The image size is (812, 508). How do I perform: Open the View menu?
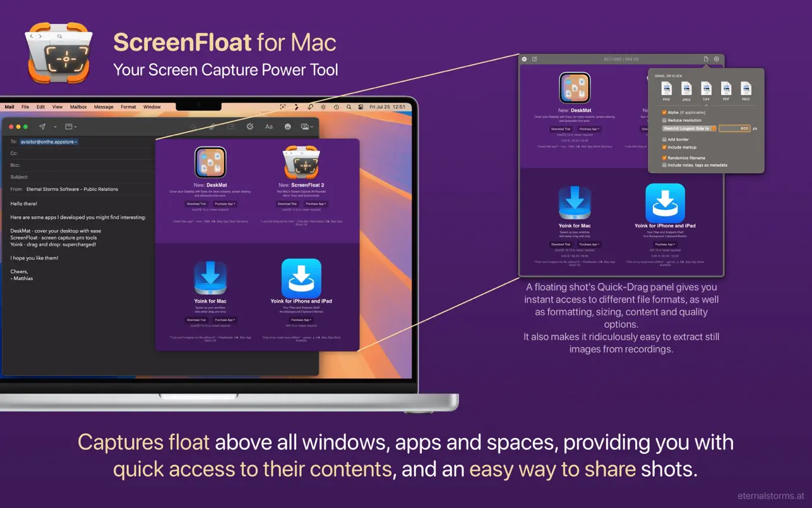(57, 107)
